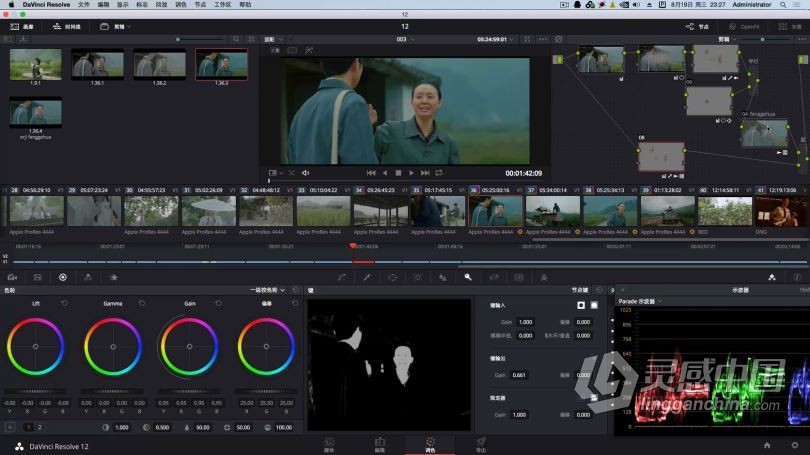Toggle the Timeline panel button

pos(67,26)
